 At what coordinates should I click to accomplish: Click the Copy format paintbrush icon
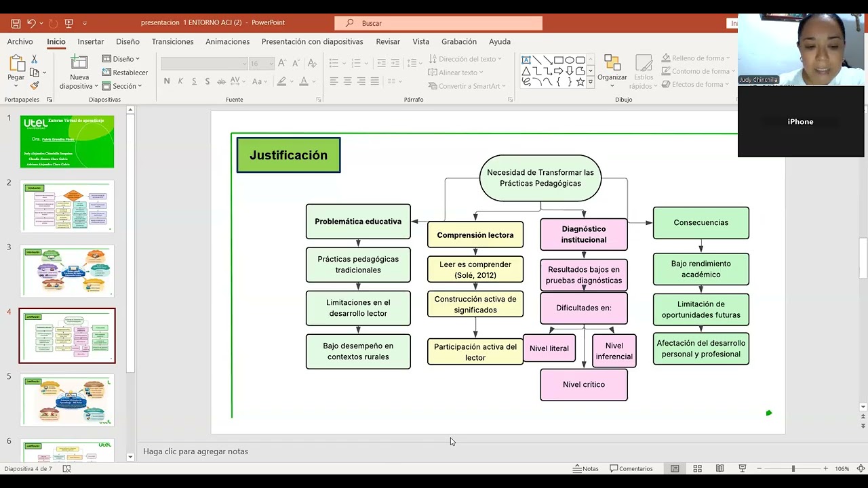click(35, 85)
